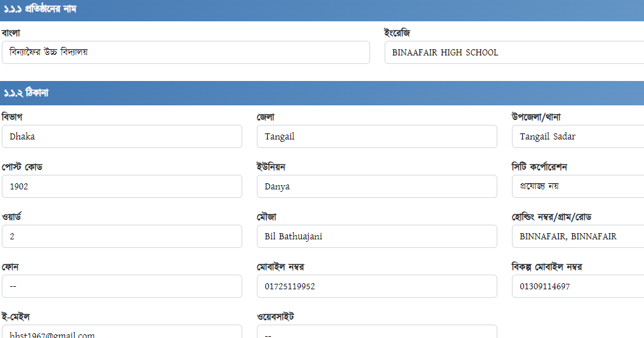This screenshot has height=338, width=644.
Task: Select the website field
Action: pos(377,332)
